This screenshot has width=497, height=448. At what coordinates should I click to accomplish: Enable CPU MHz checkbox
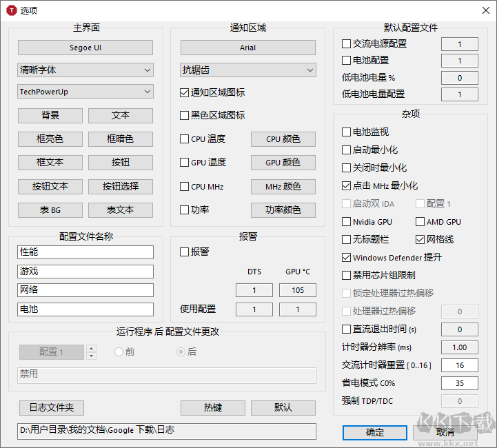pos(184,186)
